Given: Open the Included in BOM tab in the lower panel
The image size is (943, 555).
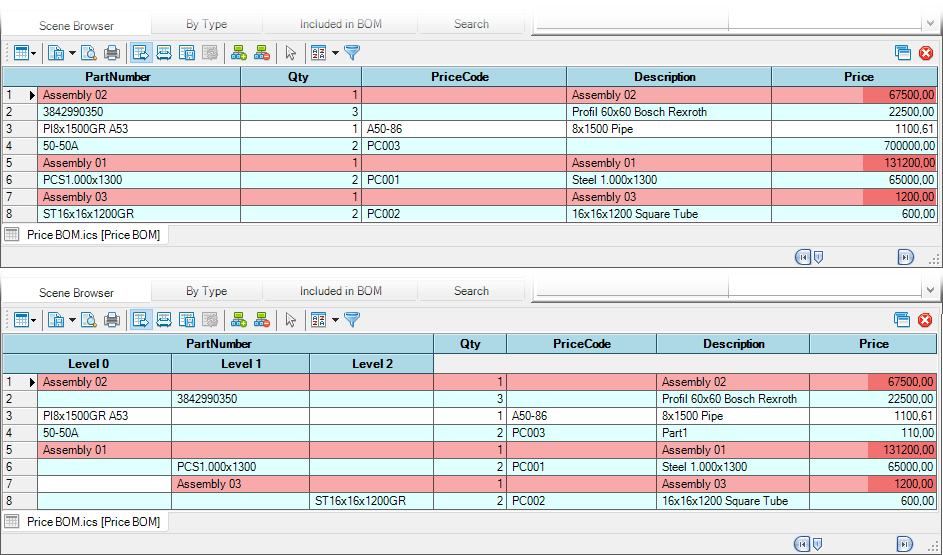Looking at the screenshot, I should point(340,291).
